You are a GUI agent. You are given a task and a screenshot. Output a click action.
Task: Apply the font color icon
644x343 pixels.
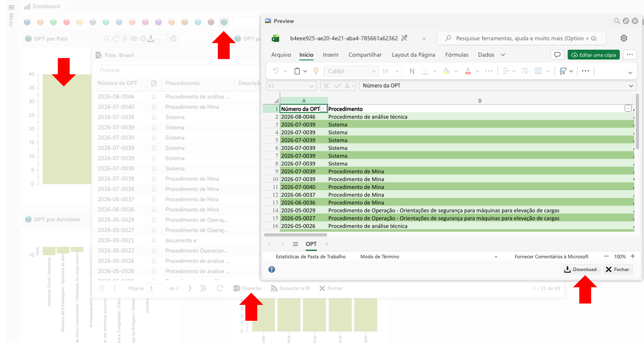coord(468,71)
